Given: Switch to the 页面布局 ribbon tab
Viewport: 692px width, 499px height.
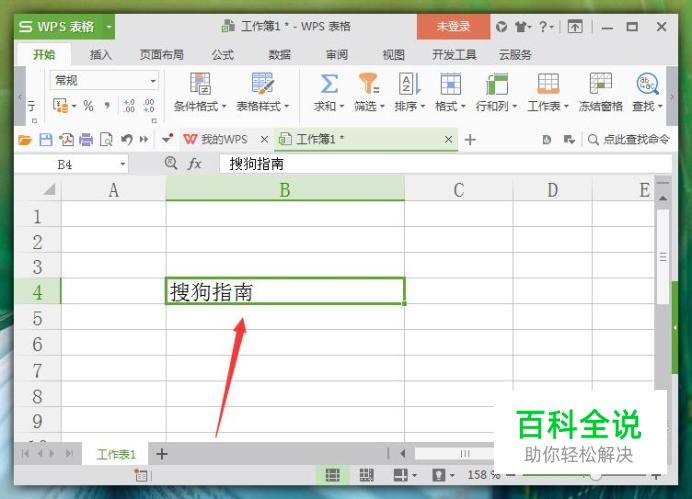Looking at the screenshot, I should [162, 55].
